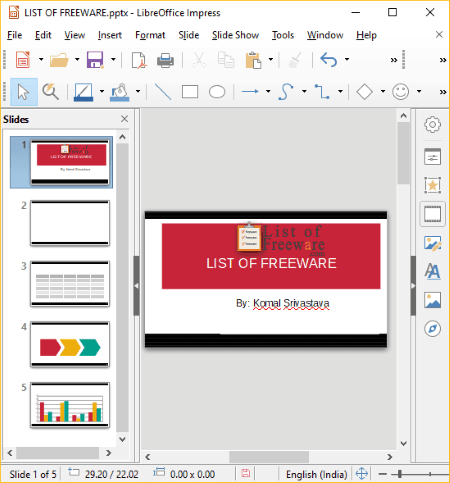450x483 pixels.
Task: Toggle the Slide Transition sidebar deck
Action: 432,214
